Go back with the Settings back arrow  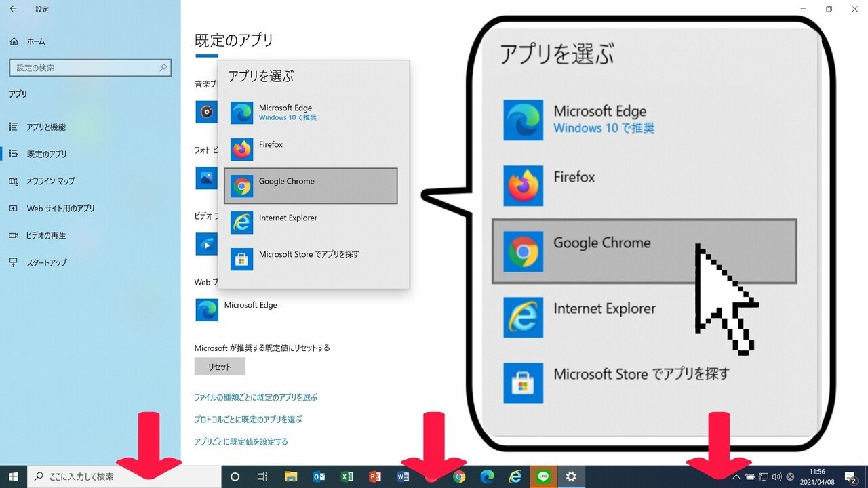(x=14, y=9)
